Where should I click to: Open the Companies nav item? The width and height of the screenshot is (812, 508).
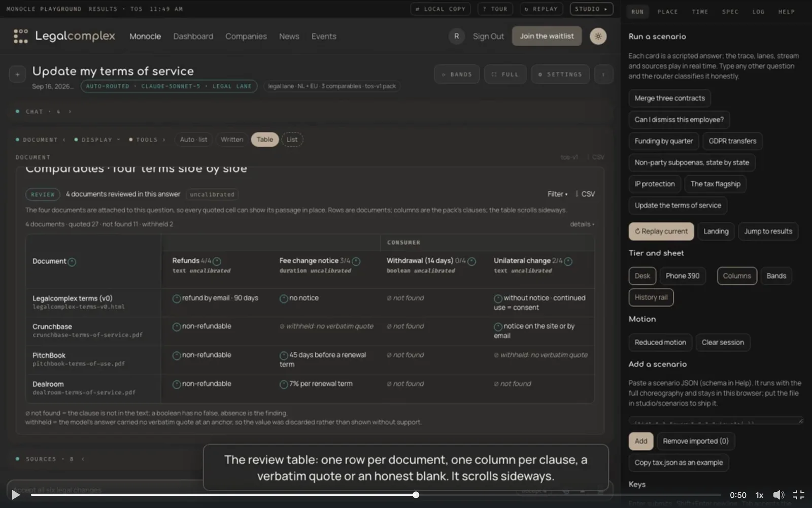[x=246, y=36]
